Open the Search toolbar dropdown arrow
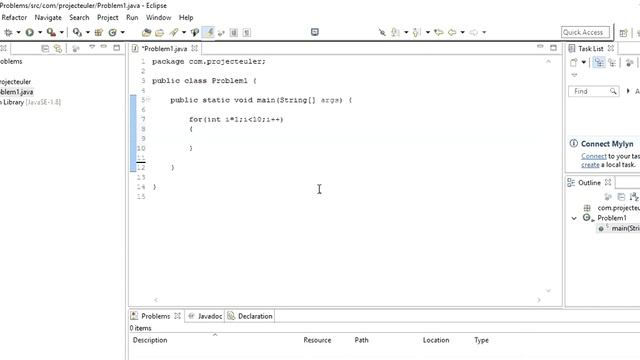This screenshot has height=360, width=640. coord(184,32)
